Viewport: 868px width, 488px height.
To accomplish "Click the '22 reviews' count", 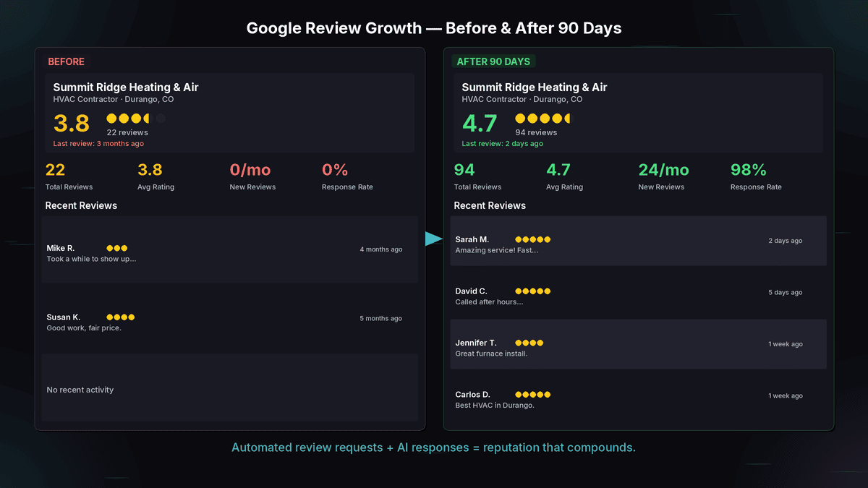I will (x=127, y=133).
